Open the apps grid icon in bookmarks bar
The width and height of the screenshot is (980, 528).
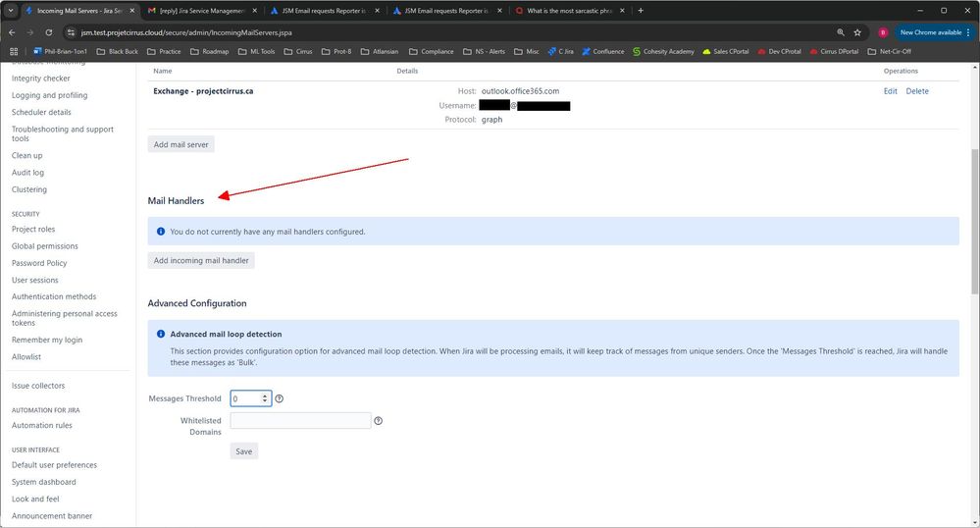point(14,51)
